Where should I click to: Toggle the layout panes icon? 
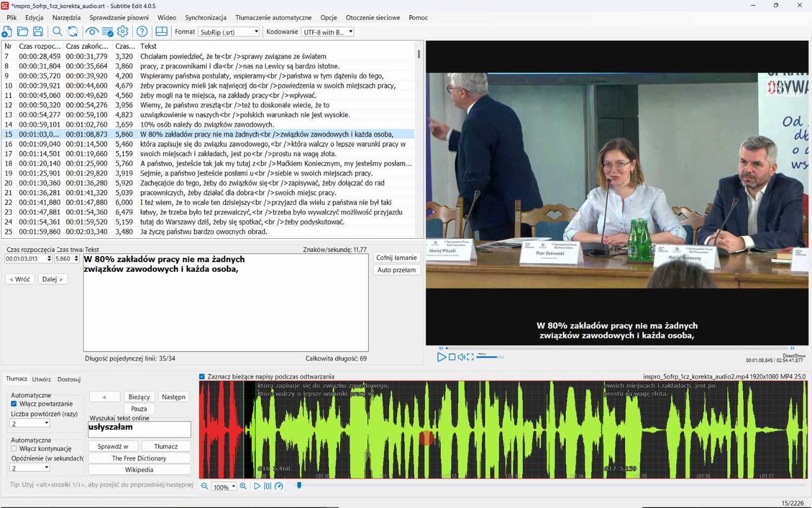(x=161, y=31)
